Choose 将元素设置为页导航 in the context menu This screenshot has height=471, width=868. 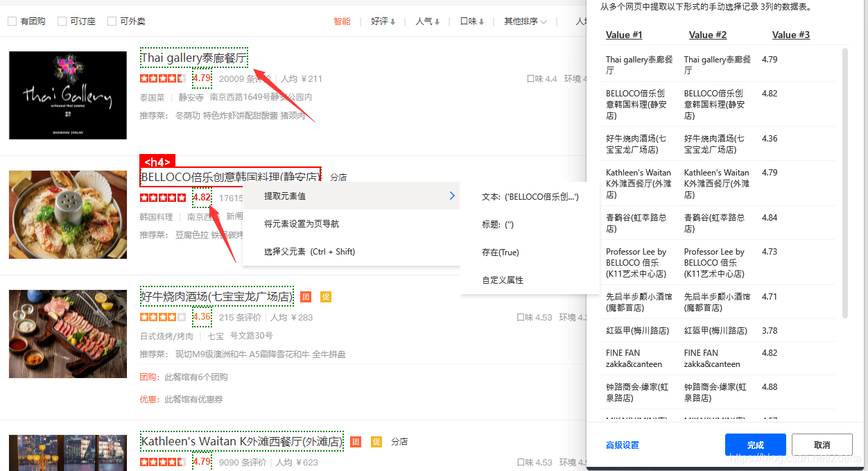pyautogui.click(x=351, y=224)
